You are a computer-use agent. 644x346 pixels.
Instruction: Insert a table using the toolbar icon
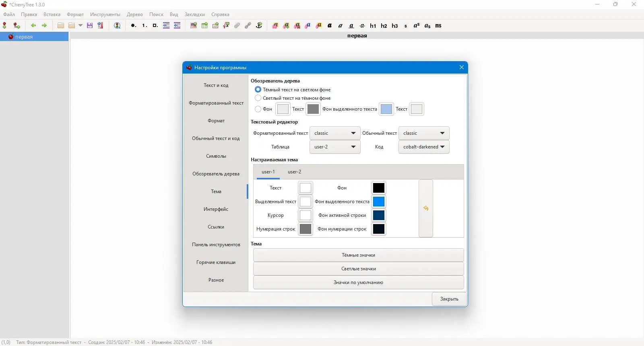204,26
